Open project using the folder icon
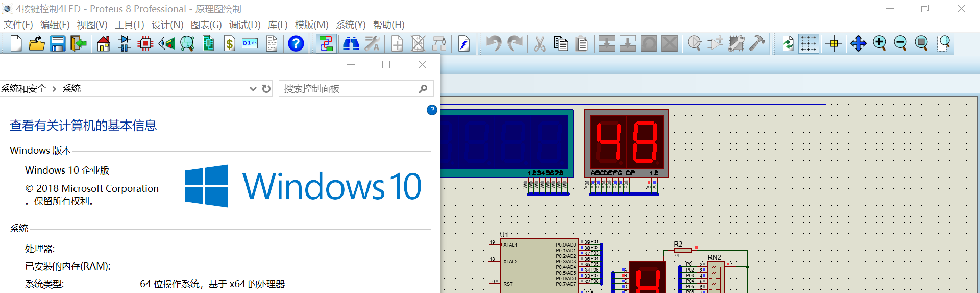Screen dimensions: 980x293 37,44
